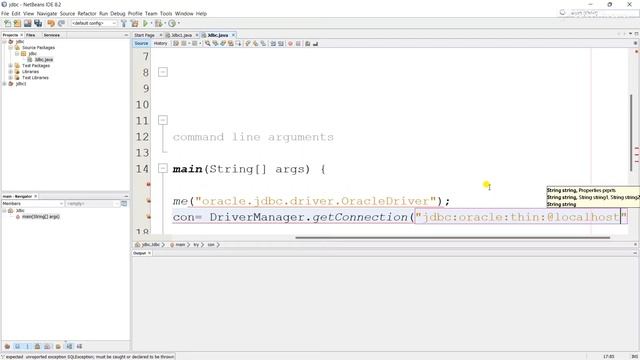Toggle Sort by Source in Navigator
The height and width of the screenshot is (360, 640).
(x=79, y=347)
